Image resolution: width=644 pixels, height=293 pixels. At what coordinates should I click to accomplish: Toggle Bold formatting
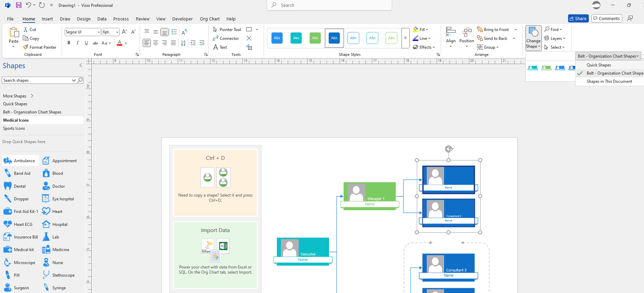coord(69,43)
